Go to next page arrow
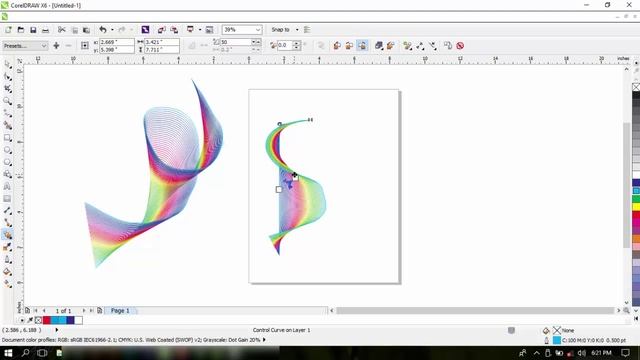Viewport: 640px width, 360px height. [84, 311]
